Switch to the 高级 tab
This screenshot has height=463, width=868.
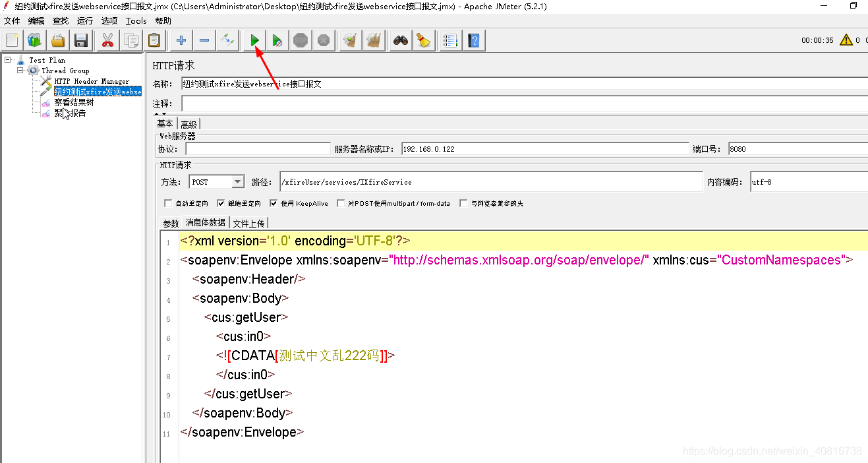(x=188, y=124)
